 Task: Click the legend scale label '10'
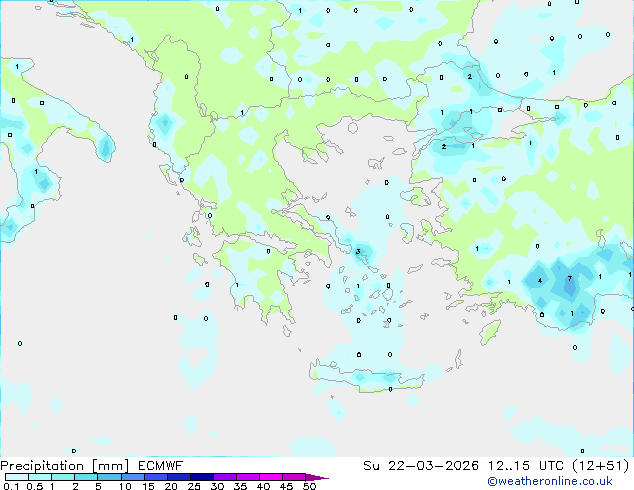pyautogui.click(x=125, y=486)
